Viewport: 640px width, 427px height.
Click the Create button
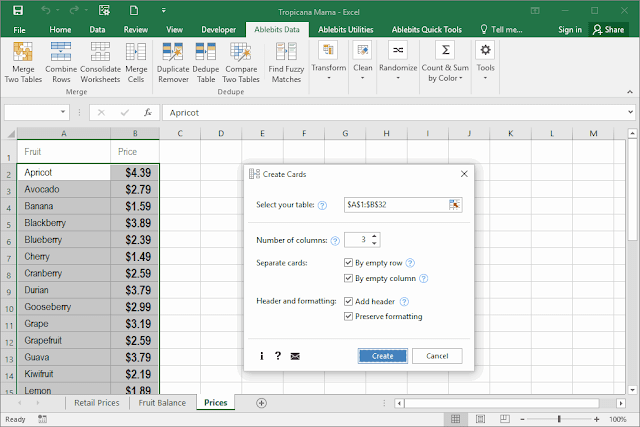click(382, 356)
